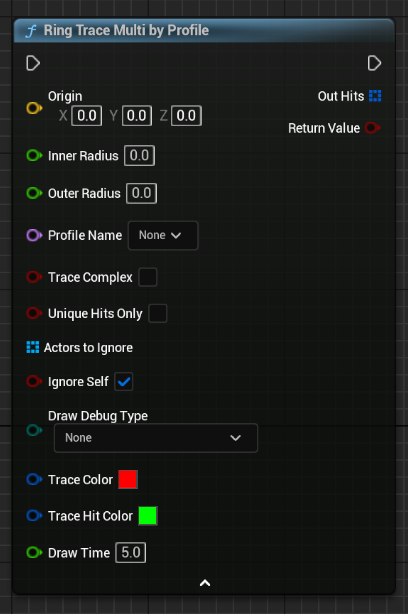Click the Profile Name input pin
408x614 pixels.
click(34, 235)
